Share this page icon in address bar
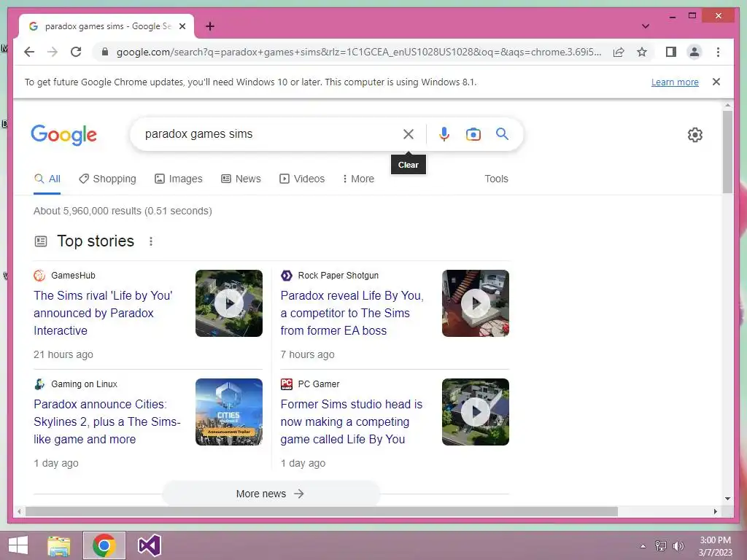This screenshot has height=560, width=747. (619, 52)
